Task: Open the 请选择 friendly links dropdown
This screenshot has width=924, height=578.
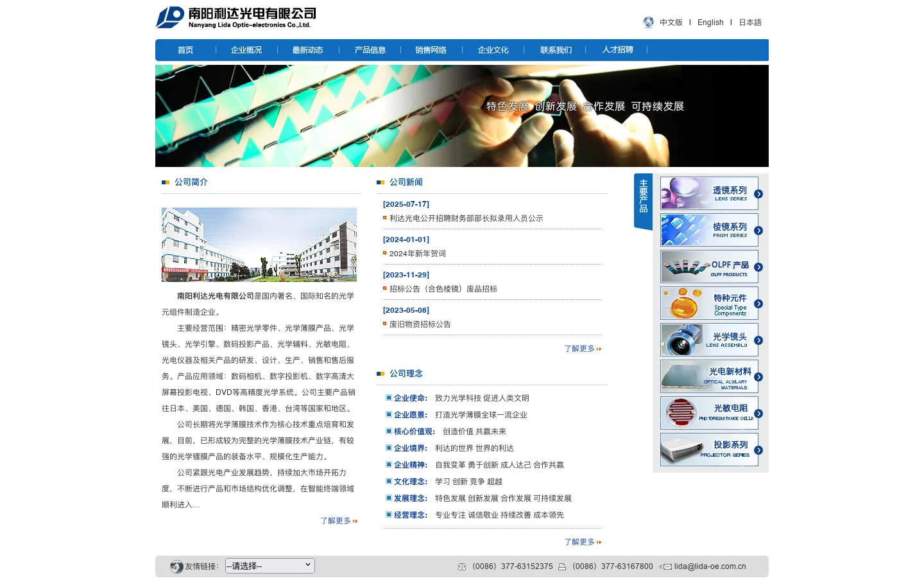Action: [x=270, y=566]
